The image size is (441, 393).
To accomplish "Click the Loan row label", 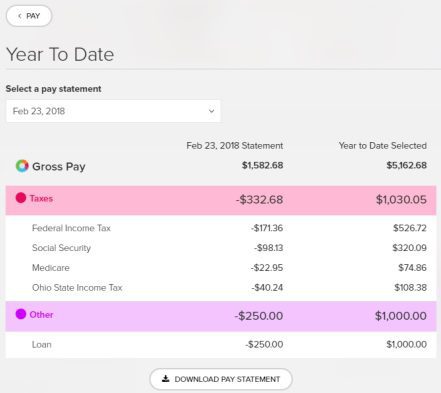I will (x=42, y=344).
